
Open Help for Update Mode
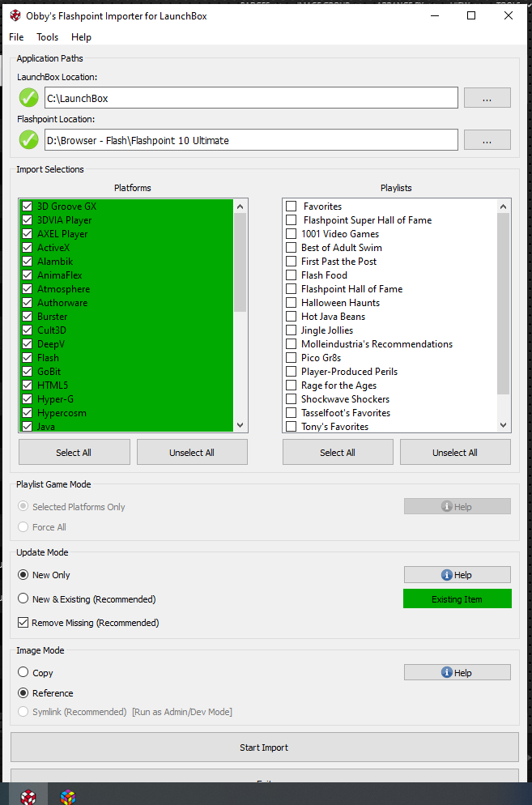457,575
